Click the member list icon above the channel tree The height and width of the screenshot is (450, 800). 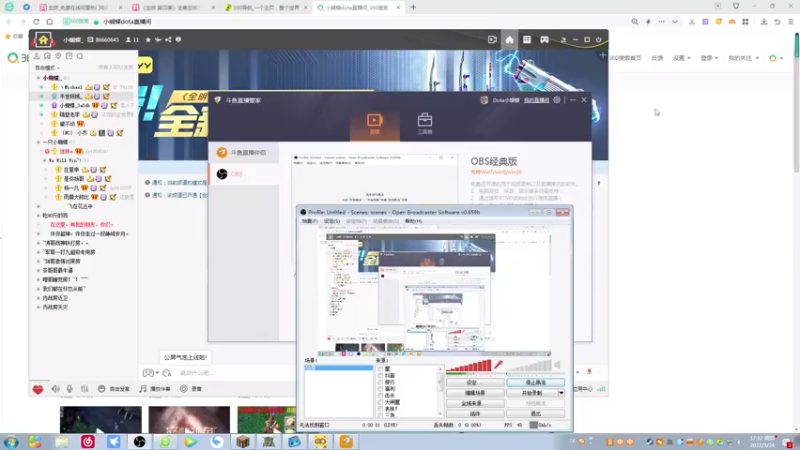(36, 56)
